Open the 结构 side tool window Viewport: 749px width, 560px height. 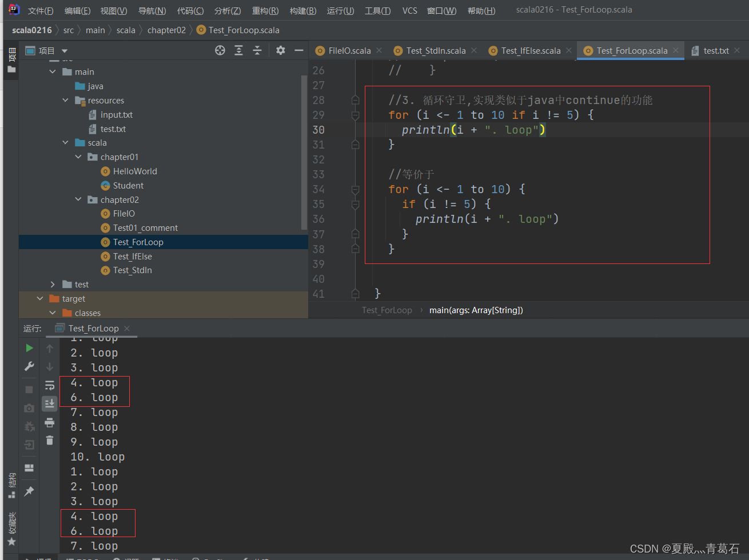pyautogui.click(x=11, y=486)
